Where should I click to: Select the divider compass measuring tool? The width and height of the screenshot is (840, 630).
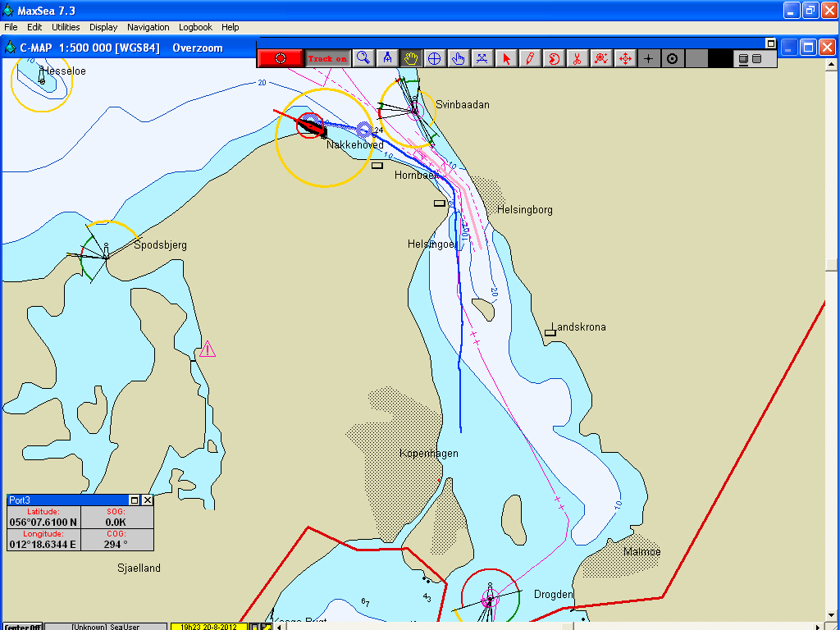pyautogui.click(x=387, y=58)
